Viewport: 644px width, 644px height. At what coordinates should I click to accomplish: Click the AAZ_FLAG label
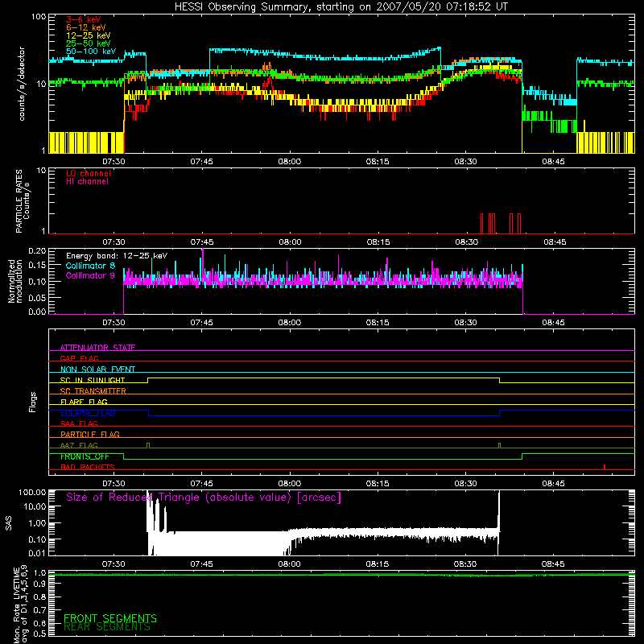point(79,445)
